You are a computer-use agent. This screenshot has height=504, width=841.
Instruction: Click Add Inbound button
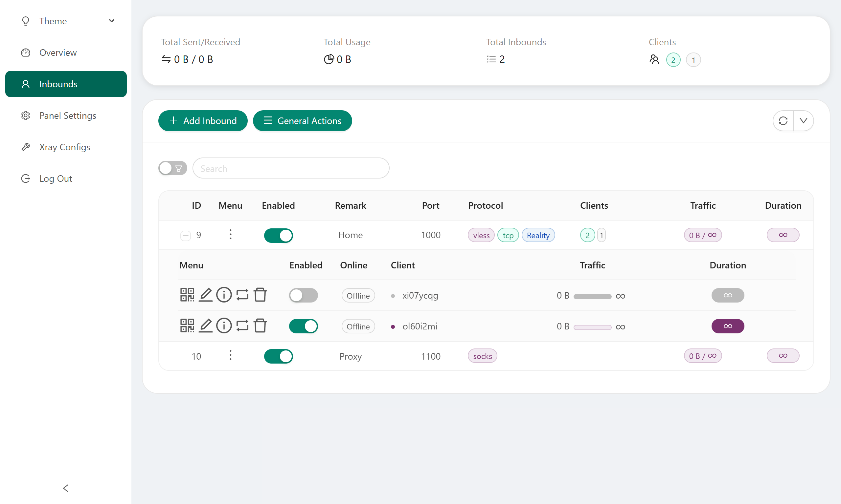(203, 120)
